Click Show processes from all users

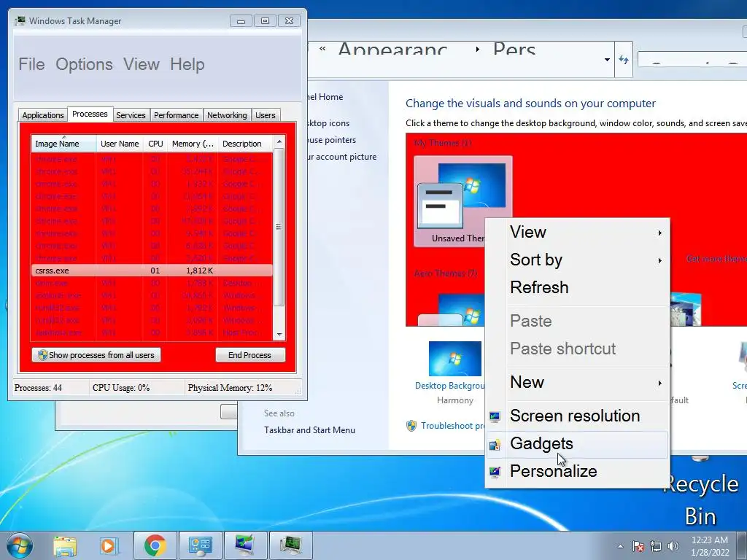point(96,355)
